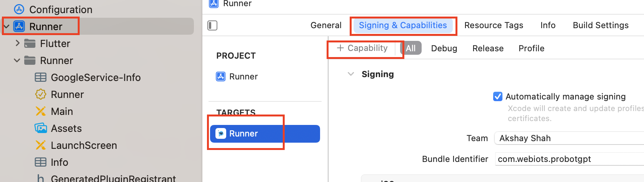Open the Team dropdown showing Akshay Shah

tap(569, 138)
